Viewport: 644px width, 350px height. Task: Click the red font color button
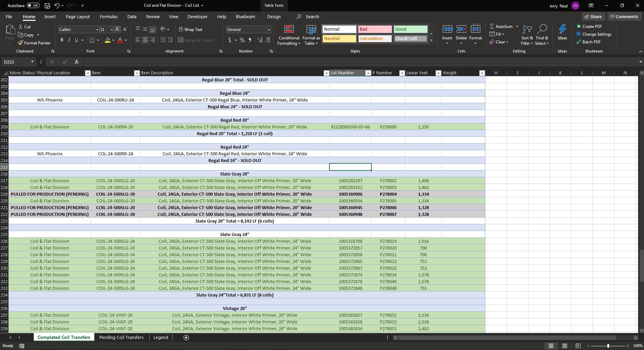(x=120, y=40)
